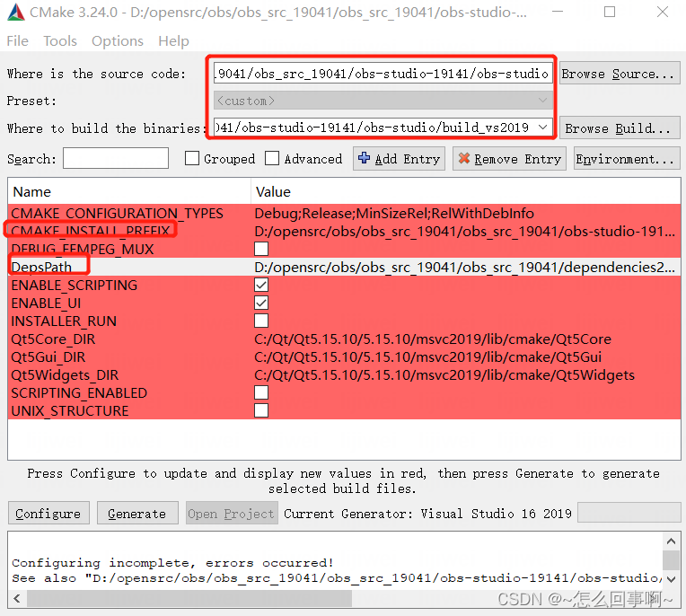Select the CMAKE_INSTALL_PREFIX entry name
This screenshot has height=616, width=686.
click(91, 231)
